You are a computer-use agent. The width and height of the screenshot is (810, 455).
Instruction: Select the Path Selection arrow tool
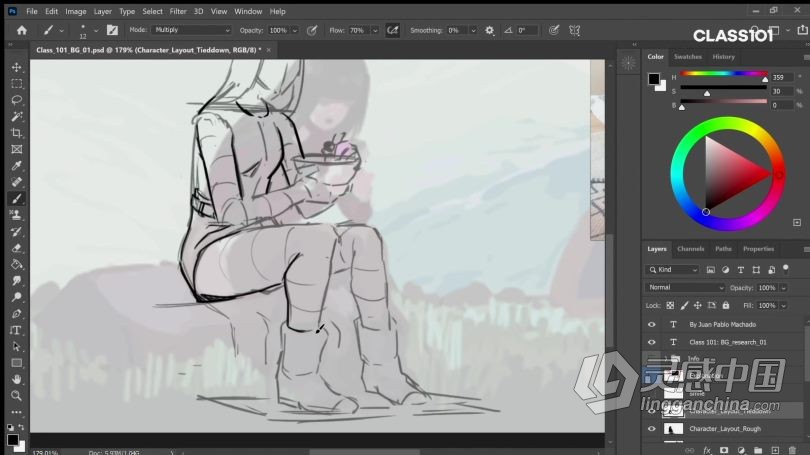pos(17,347)
